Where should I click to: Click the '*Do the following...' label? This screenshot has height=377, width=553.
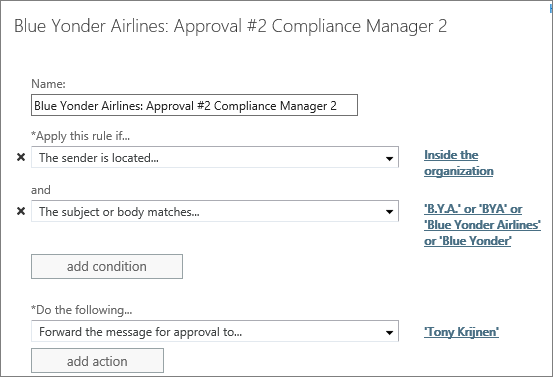tap(81, 310)
